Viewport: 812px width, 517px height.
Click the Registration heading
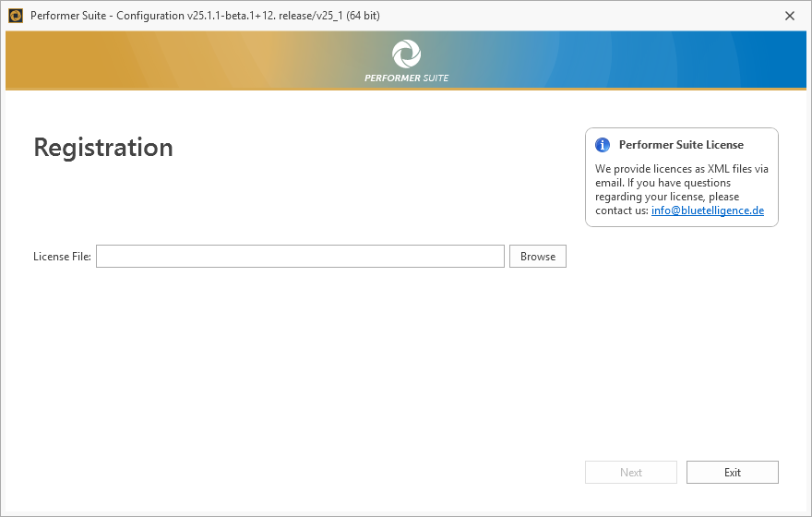(103, 148)
